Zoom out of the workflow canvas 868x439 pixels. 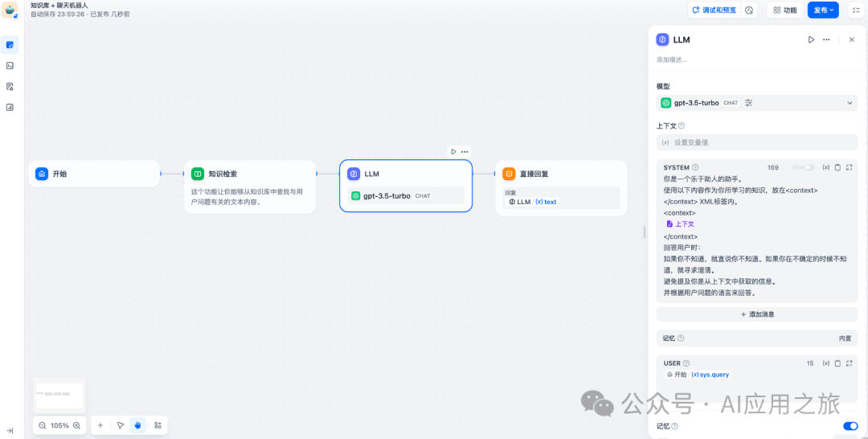42,425
